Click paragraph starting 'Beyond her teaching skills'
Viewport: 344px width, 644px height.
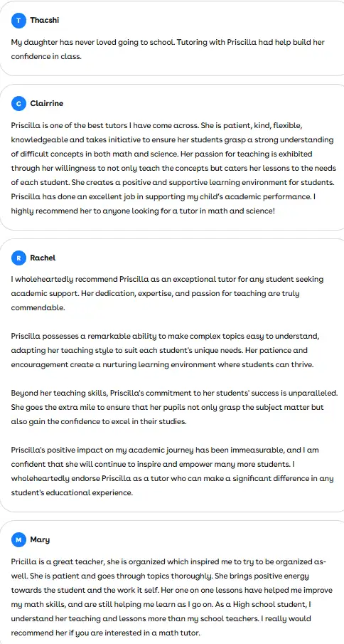(174, 408)
